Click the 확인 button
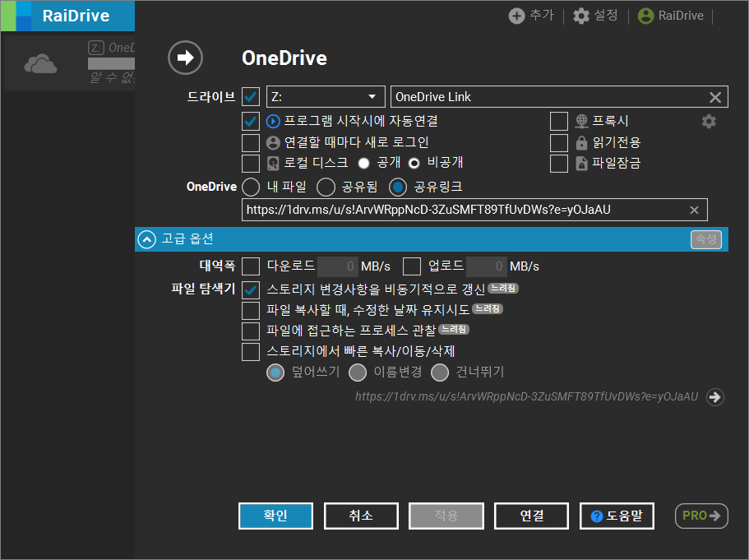The height and width of the screenshot is (560, 749). [275, 516]
